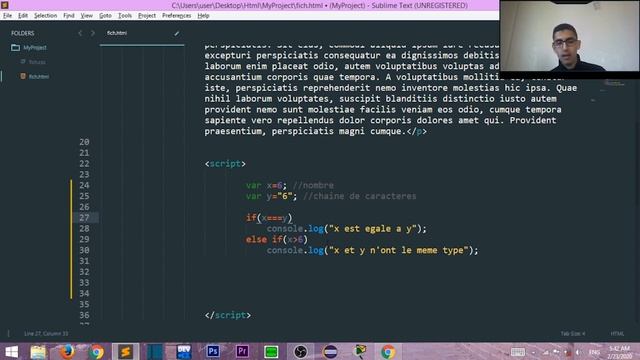Open the Find menu

click(69, 16)
